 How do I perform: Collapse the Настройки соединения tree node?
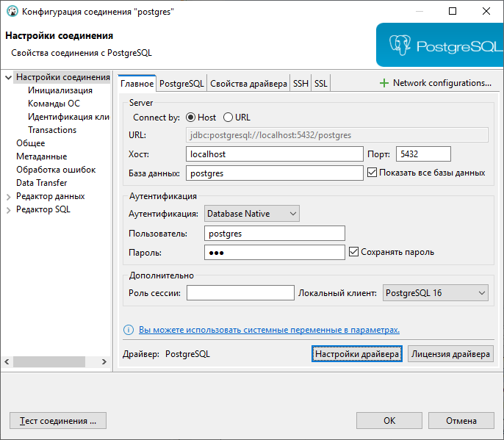point(9,77)
